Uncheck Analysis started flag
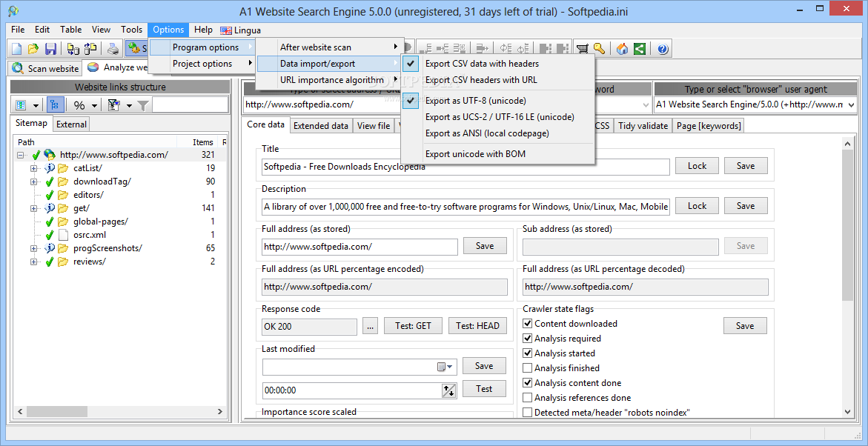 [528, 353]
